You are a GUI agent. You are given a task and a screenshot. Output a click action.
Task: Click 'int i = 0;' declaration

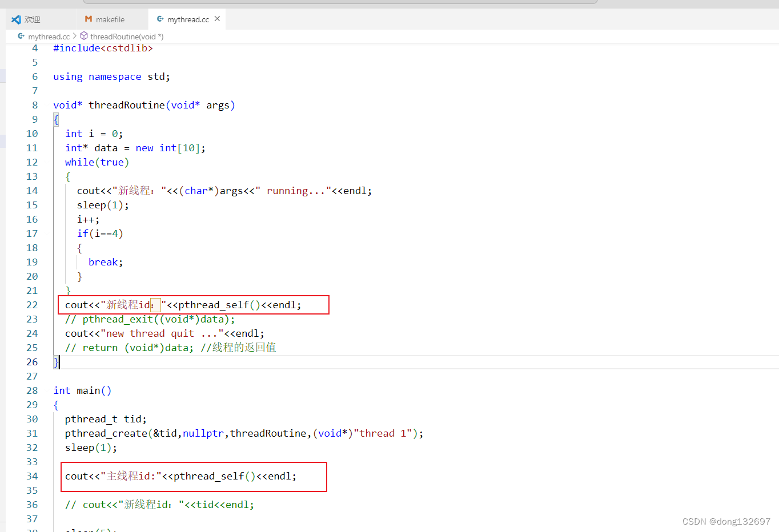click(94, 134)
